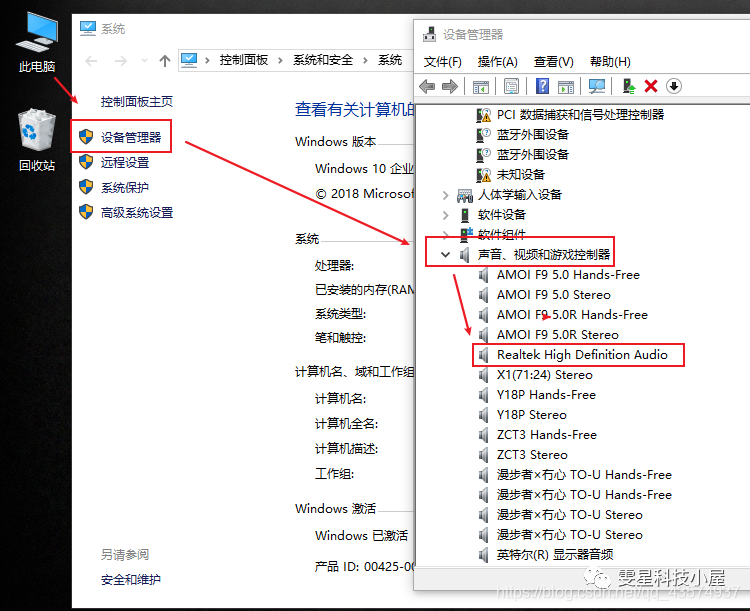The width and height of the screenshot is (750, 611).
Task: Click the blue help question mark icon
Action: (542, 87)
